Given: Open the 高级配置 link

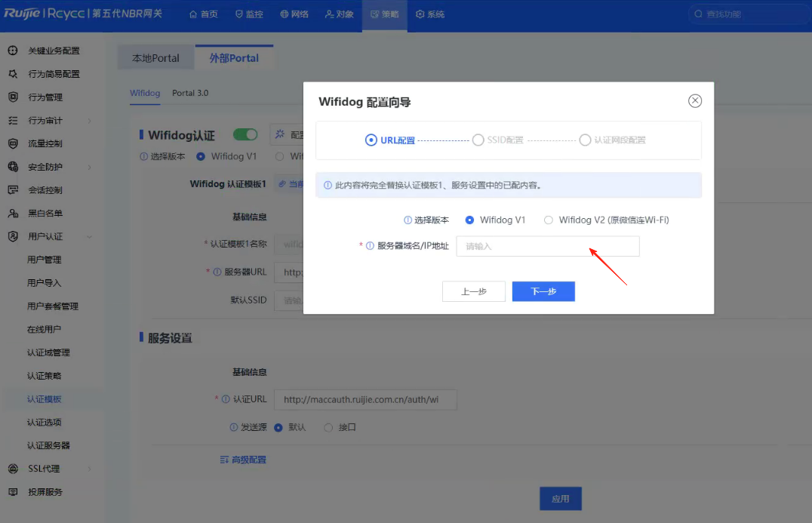Looking at the screenshot, I should [243, 460].
